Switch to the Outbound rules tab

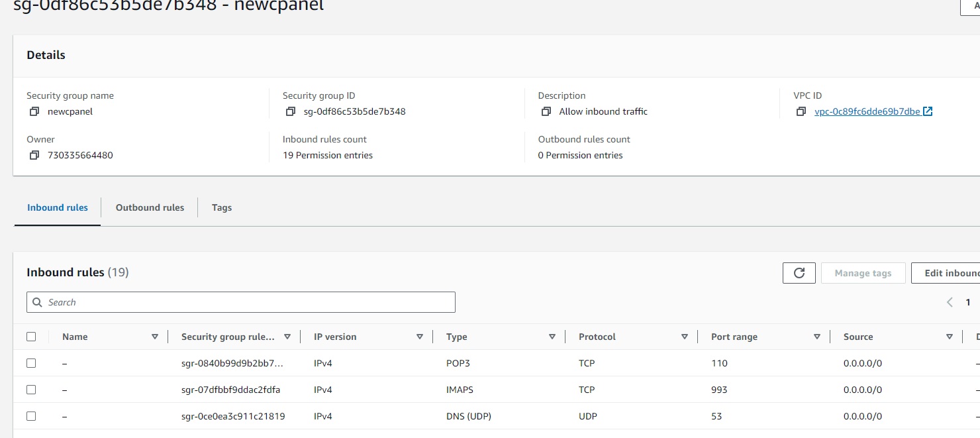coord(150,207)
